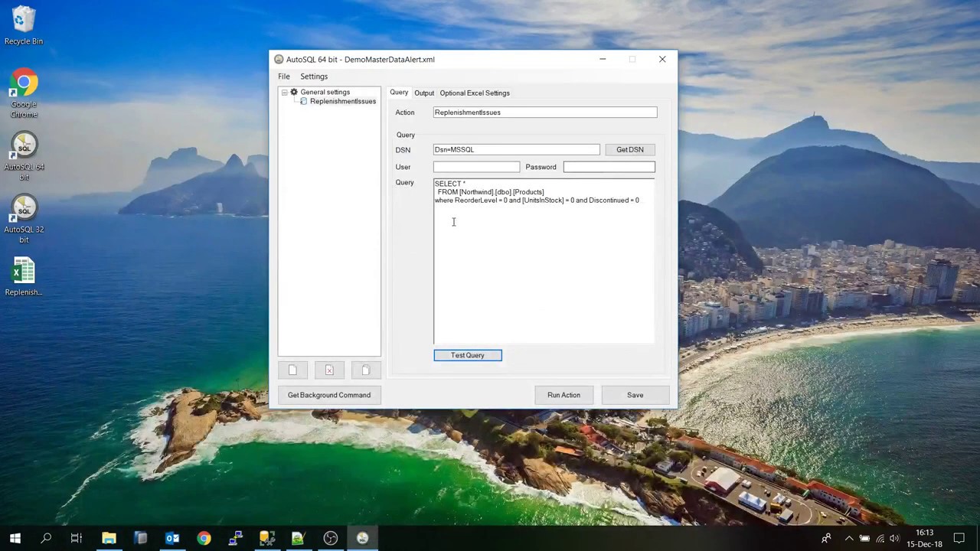
Task: Open the Windows Start menu
Action: coord(15,538)
